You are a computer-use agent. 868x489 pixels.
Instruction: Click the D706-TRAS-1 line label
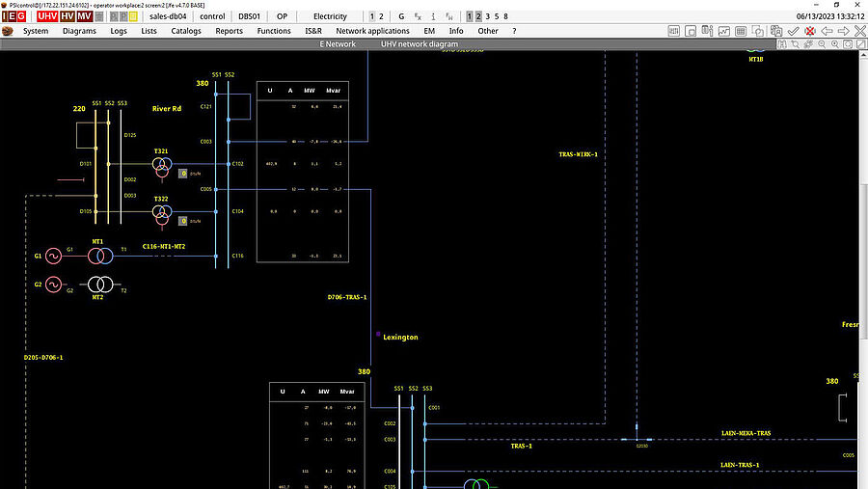[347, 297]
